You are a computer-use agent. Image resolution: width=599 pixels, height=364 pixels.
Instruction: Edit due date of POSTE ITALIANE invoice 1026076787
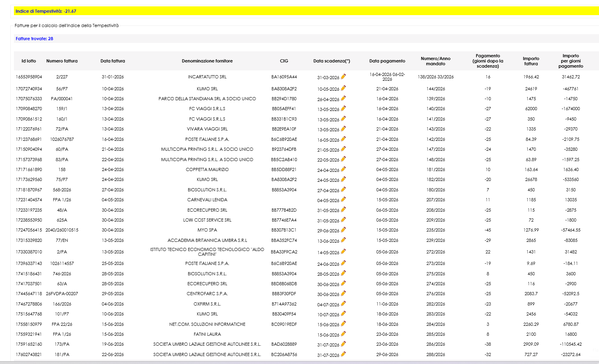point(343,139)
